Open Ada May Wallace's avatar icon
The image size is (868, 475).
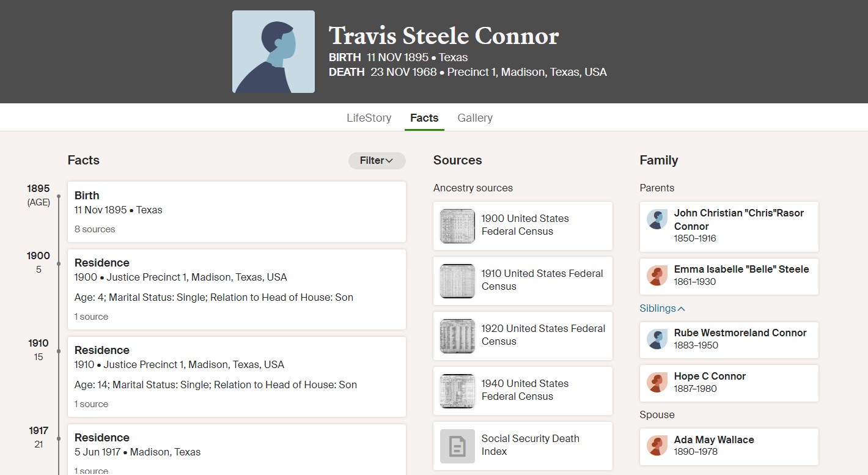point(657,446)
